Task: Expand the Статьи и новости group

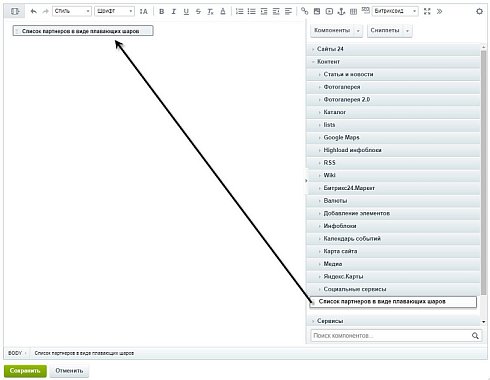Action: point(393,74)
